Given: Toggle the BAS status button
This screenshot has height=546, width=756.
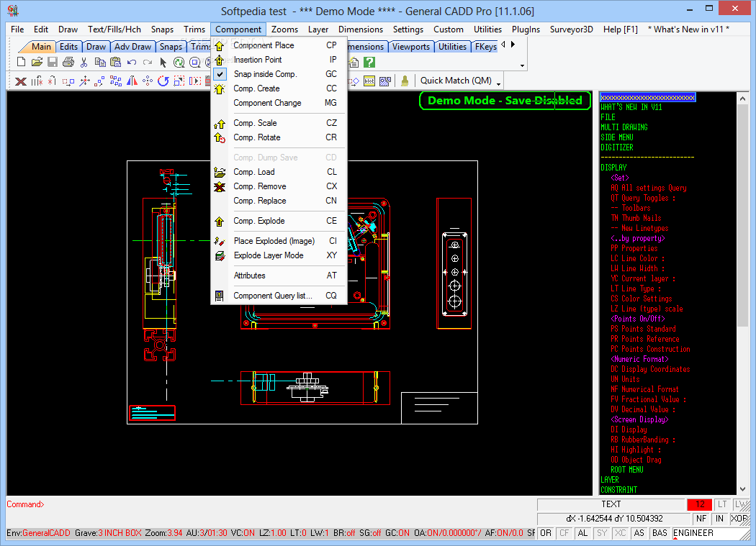Looking at the screenshot, I should pos(660,533).
